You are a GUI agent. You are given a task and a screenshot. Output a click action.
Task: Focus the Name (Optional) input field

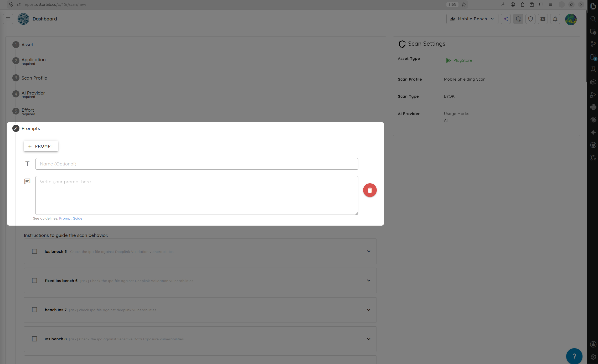[x=197, y=164]
